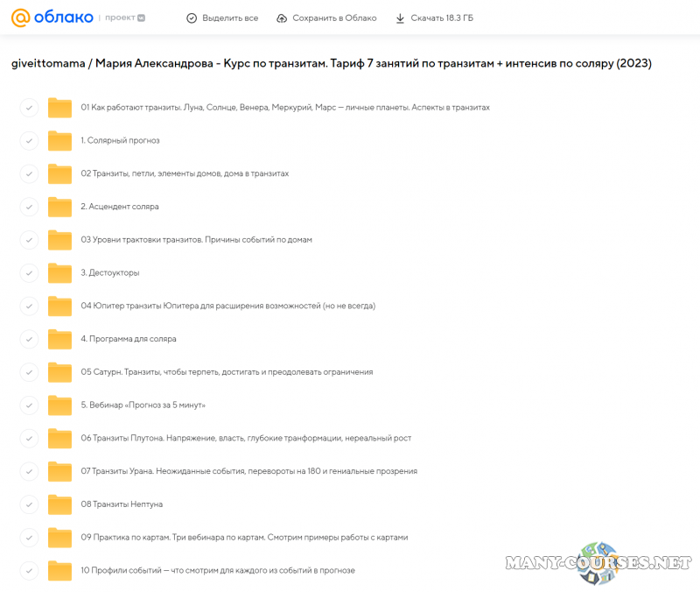This screenshot has width=700, height=592.
Task: Select checkbox for 4. Программа для соляра
Action: click(29, 339)
